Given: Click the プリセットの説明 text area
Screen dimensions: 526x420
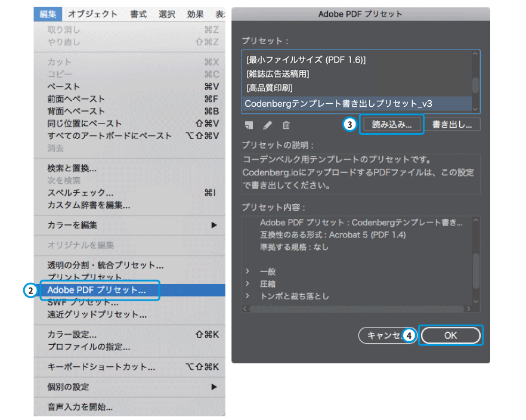Looking at the screenshot, I should (361, 174).
